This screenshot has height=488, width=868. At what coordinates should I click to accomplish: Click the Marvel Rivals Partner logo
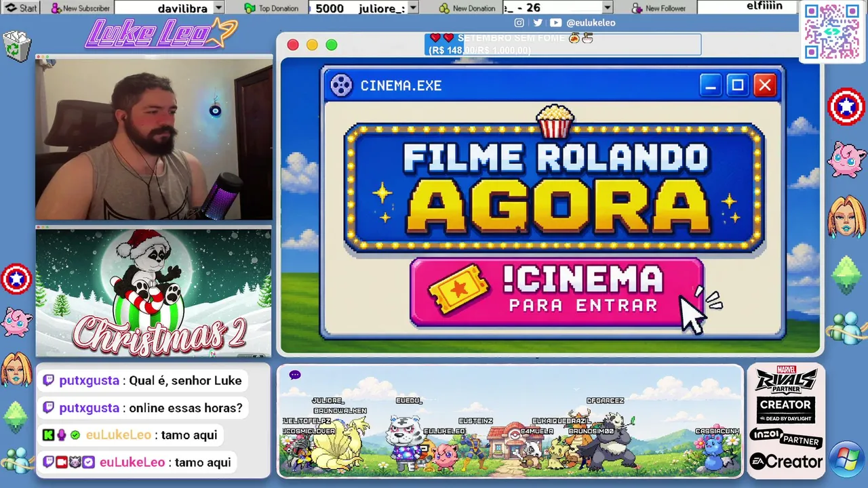tap(785, 380)
